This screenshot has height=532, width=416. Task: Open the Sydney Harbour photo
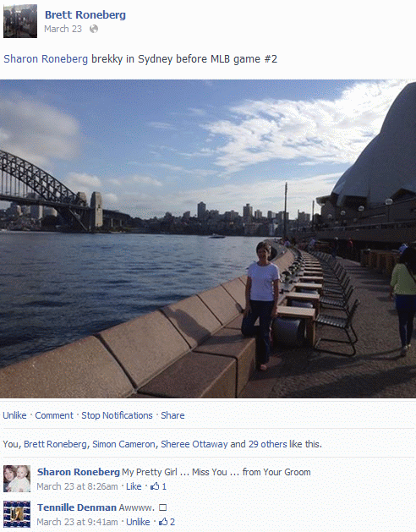click(208, 239)
